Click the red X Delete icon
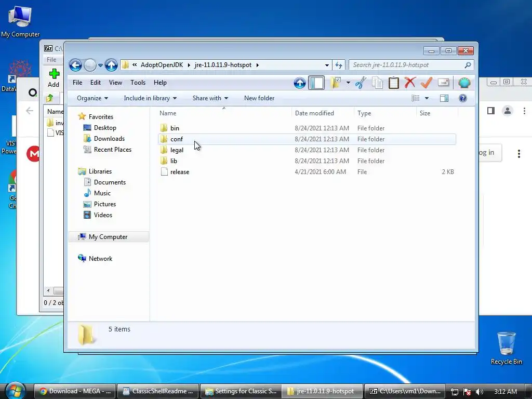Viewport: 532px width, 399px height. click(410, 83)
